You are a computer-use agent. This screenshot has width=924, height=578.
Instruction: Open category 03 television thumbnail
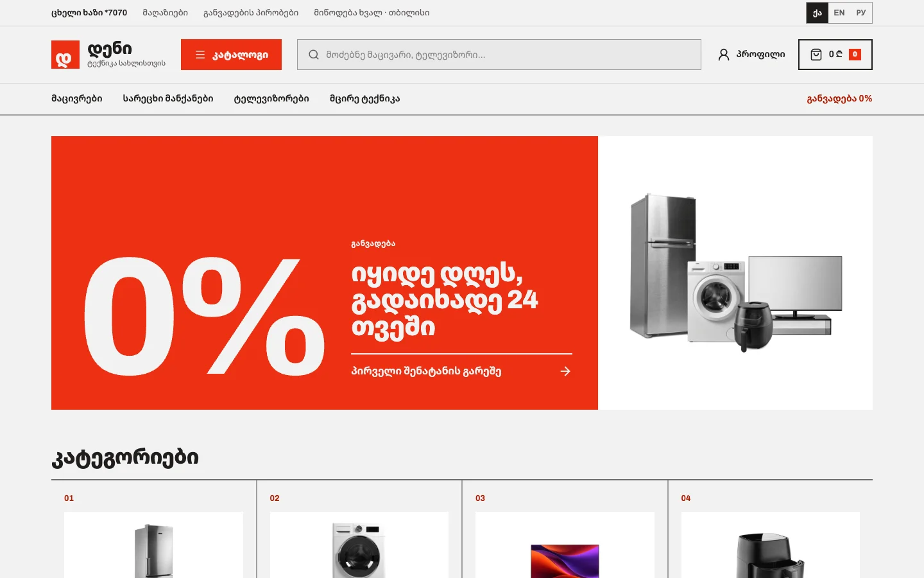point(565,545)
